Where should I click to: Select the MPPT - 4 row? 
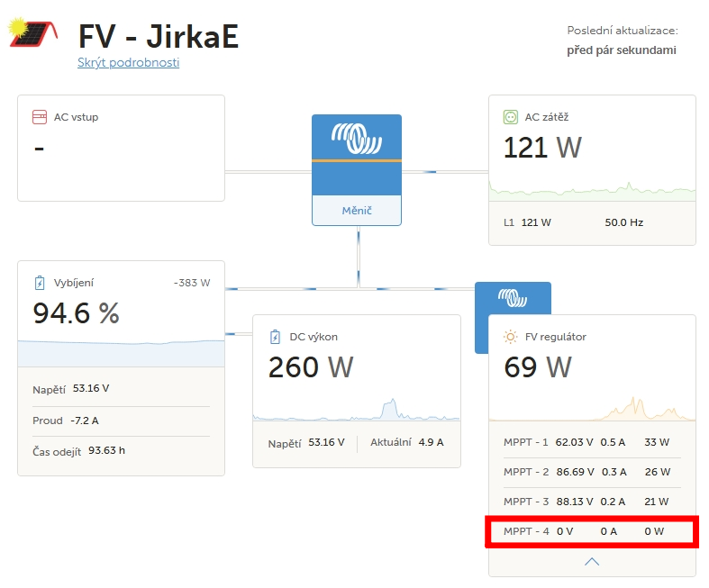point(592,531)
